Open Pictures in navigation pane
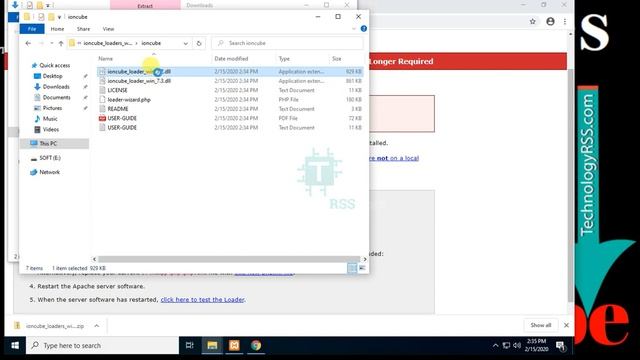 pyautogui.click(x=52, y=108)
